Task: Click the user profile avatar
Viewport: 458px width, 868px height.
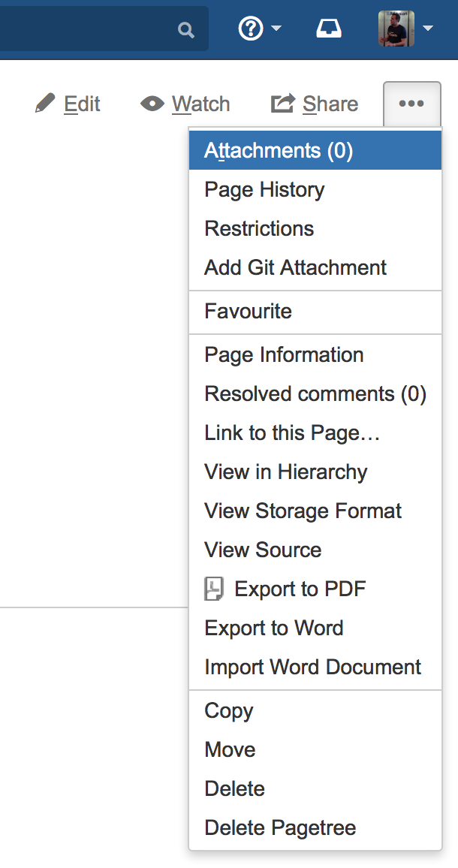Action: pos(396,29)
